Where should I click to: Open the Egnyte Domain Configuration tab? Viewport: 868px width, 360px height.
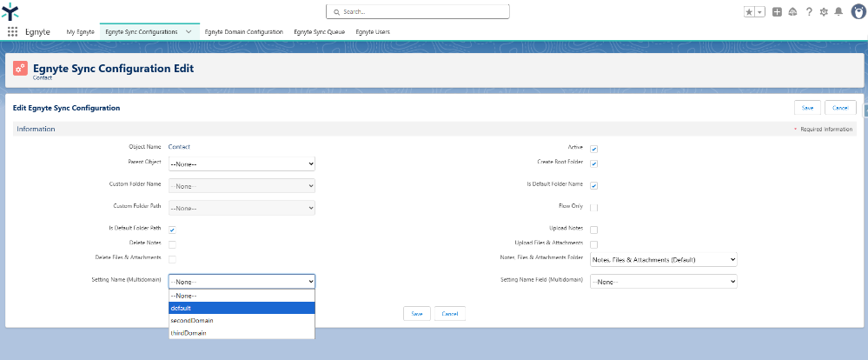(x=243, y=32)
